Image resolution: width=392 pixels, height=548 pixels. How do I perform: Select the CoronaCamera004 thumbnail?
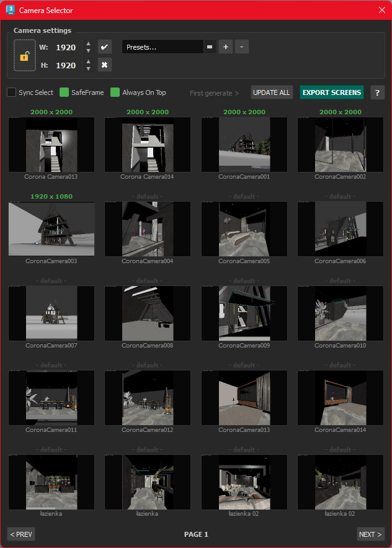click(x=148, y=228)
